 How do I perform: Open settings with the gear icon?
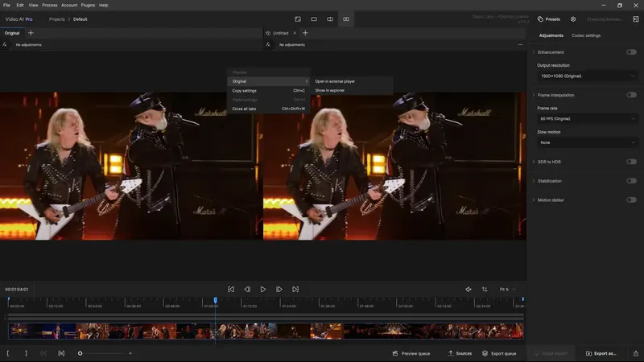coord(573,19)
